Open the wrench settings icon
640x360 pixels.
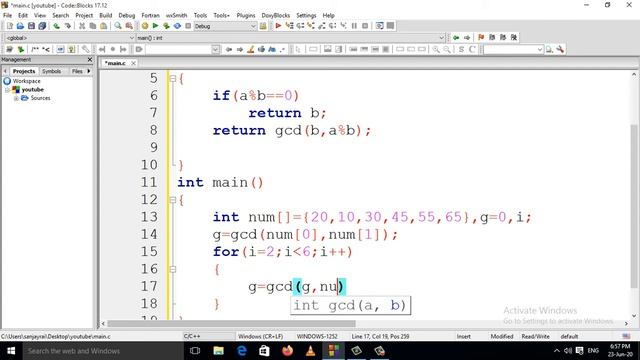560,49
